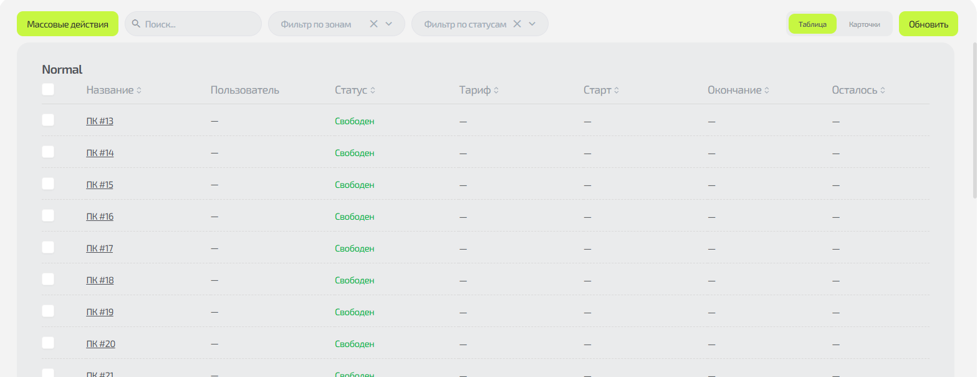Select the ПК #17 row checkbox

pyautogui.click(x=48, y=247)
